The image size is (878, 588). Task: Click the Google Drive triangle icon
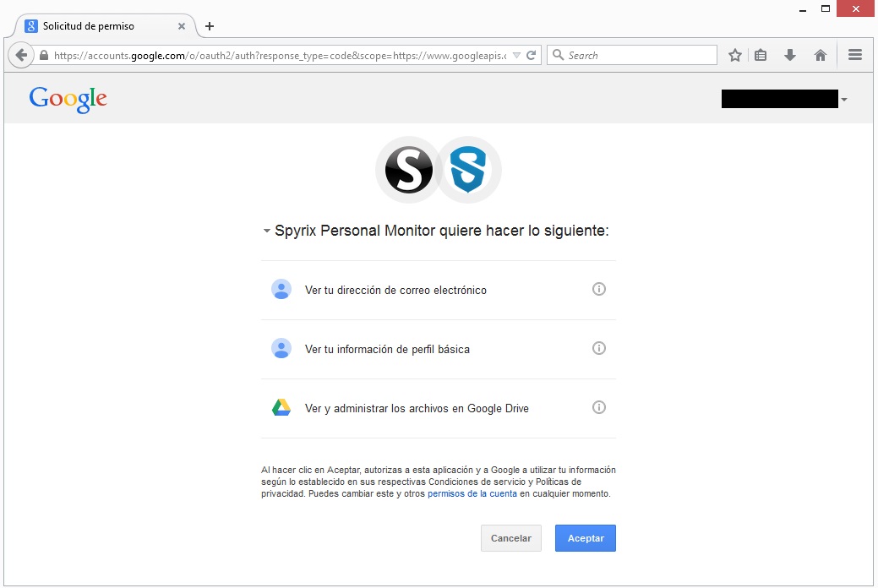[x=281, y=407]
